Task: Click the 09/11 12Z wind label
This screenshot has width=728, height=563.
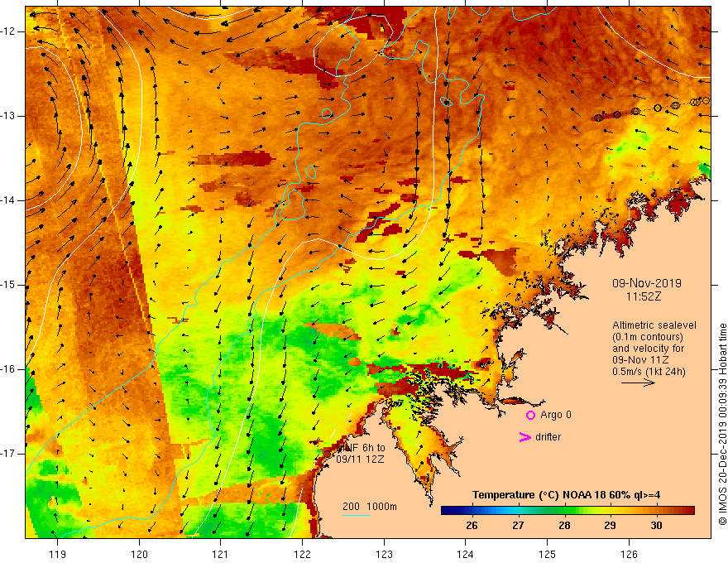Action: click(361, 459)
